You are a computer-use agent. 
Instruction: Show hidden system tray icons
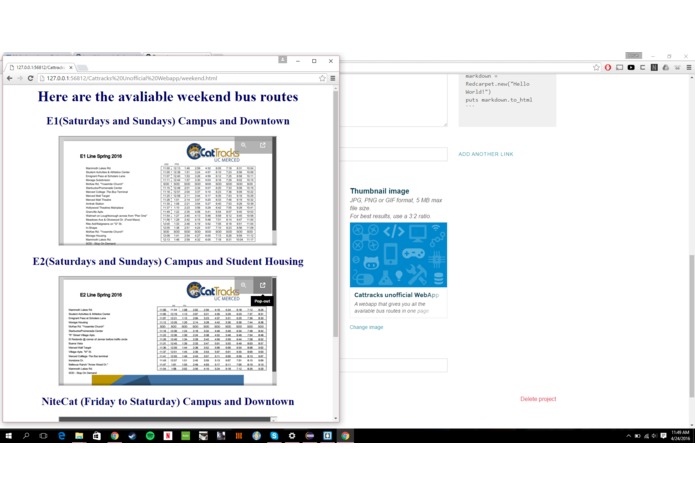pos(628,436)
